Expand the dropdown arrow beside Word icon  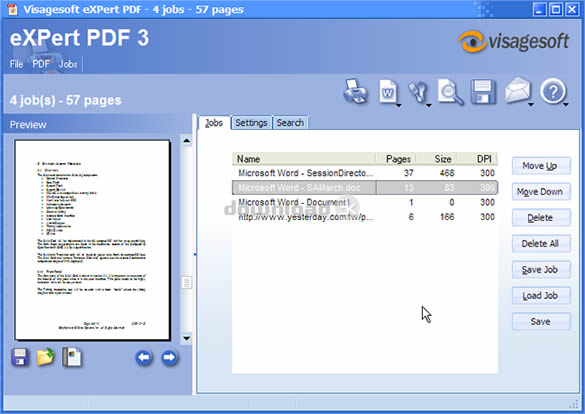click(x=398, y=106)
